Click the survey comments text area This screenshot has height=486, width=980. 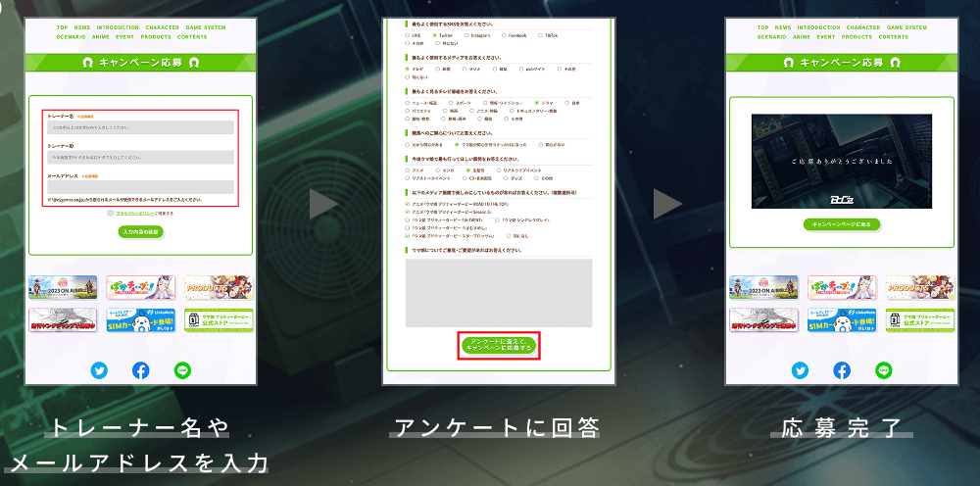click(x=499, y=293)
